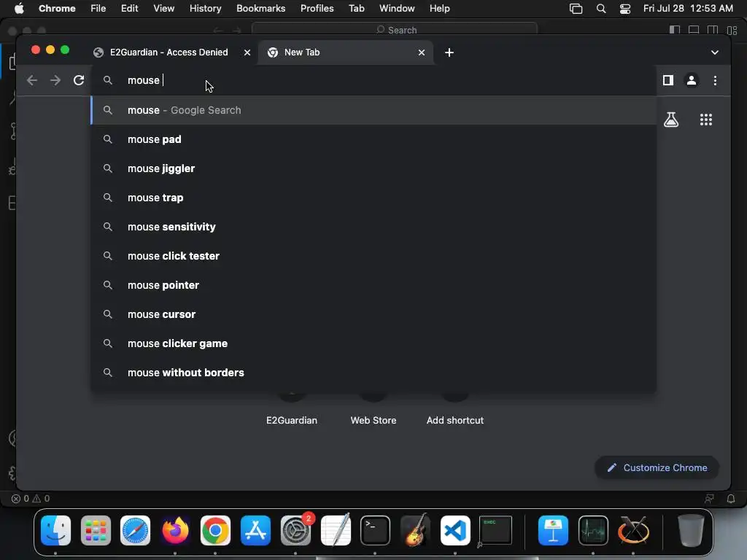Open Chrome three-dot menu
747x560 pixels.
click(x=715, y=80)
